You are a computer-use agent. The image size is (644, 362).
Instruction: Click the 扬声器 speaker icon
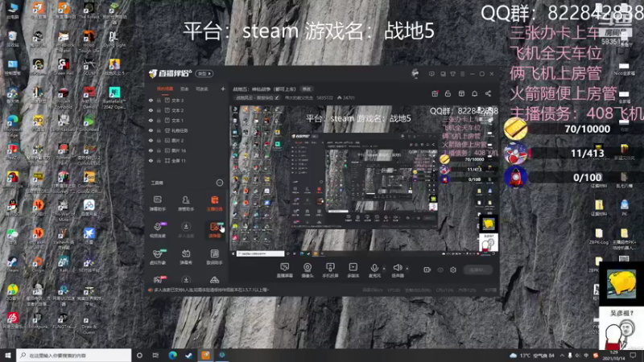398,269
